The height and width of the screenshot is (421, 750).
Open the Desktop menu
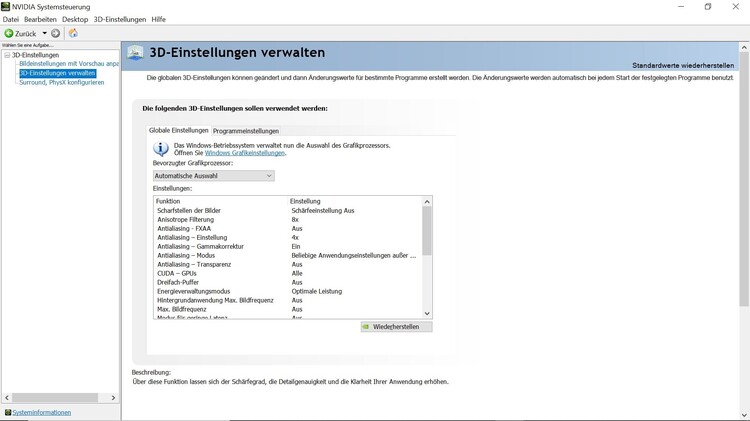(75, 20)
